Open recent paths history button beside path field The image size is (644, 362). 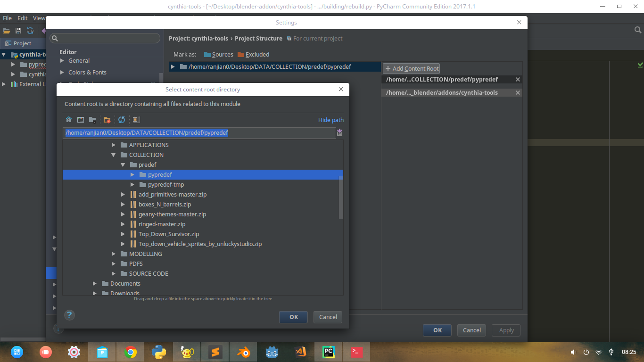click(x=339, y=133)
